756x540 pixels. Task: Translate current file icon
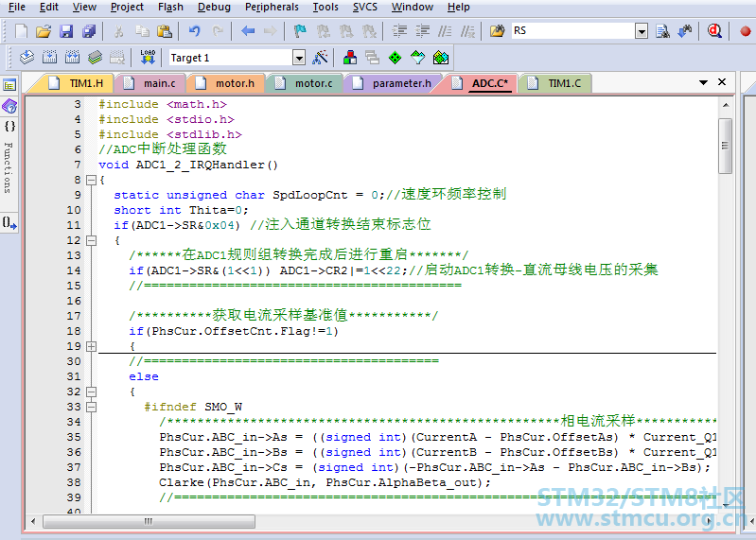(26, 58)
